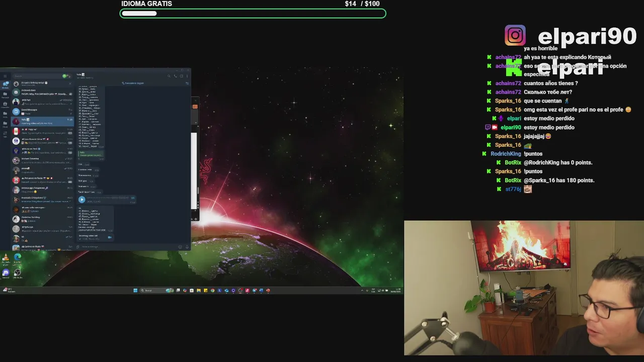
Task: Open the Saved Messages chat
Action: [42, 112]
